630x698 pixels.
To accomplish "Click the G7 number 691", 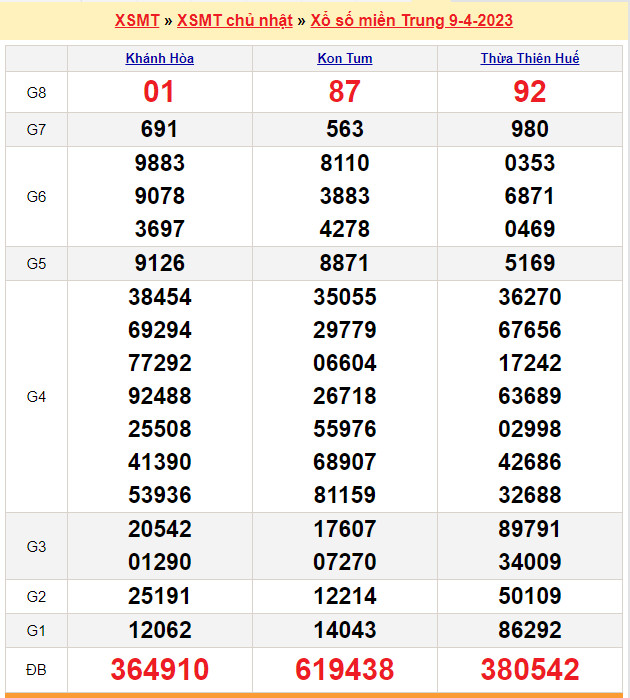I will click(x=160, y=129).
